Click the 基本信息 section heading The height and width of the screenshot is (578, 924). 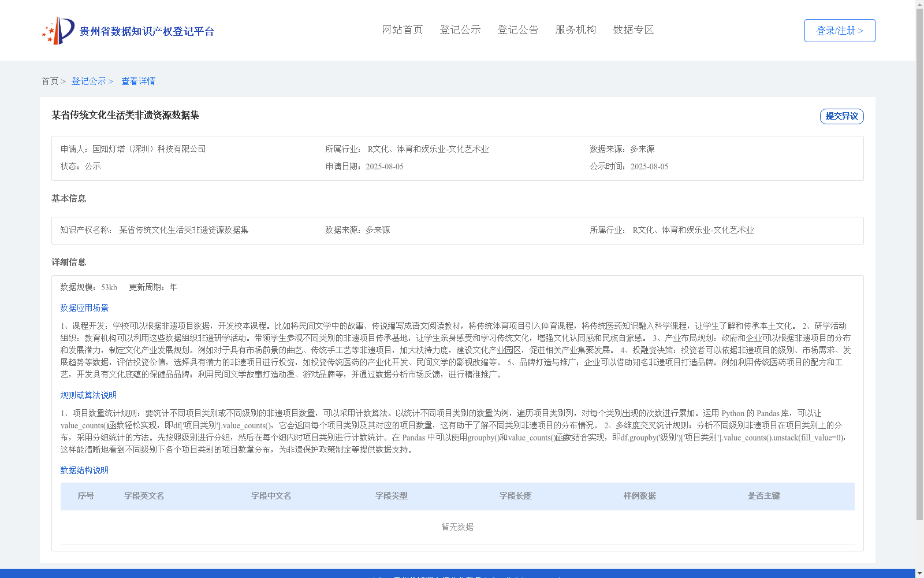coord(69,199)
